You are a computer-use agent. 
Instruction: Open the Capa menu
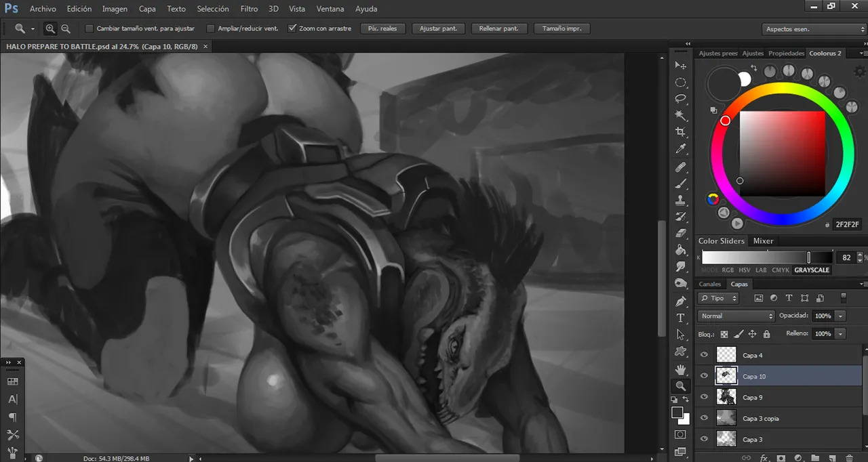pos(147,9)
